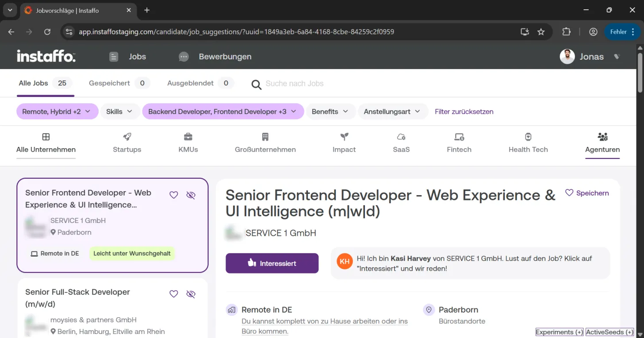Click the job search magnifier icon
The height and width of the screenshot is (338, 644).
[x=257, y=84]
